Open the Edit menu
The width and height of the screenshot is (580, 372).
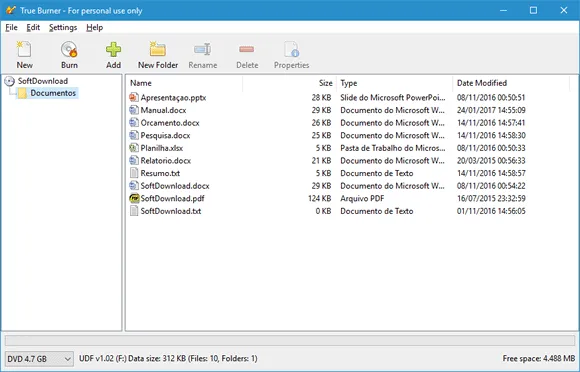point(33,27)
